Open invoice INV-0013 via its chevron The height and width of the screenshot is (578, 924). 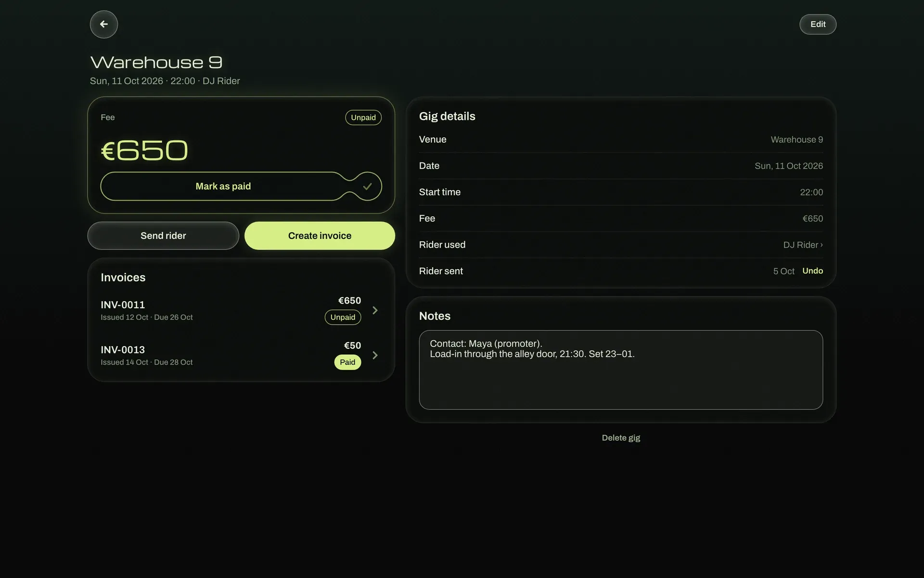pyautogui.click(x=375, y=355)
